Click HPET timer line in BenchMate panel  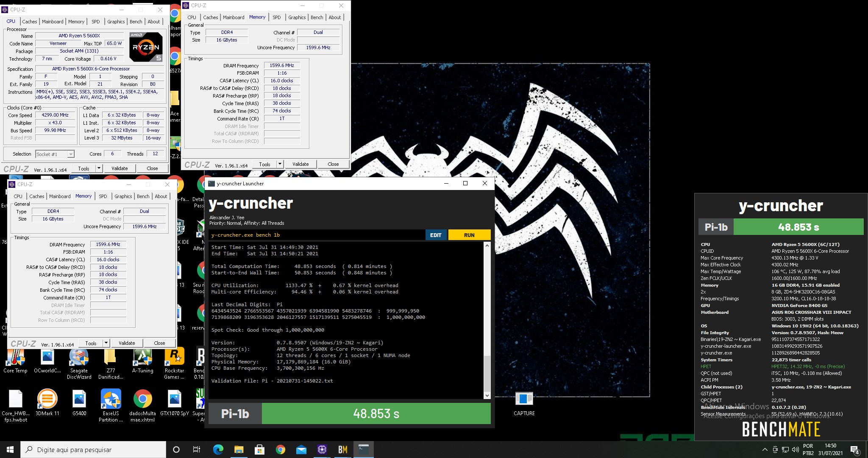pyautogui.click(x=773, y=366)
